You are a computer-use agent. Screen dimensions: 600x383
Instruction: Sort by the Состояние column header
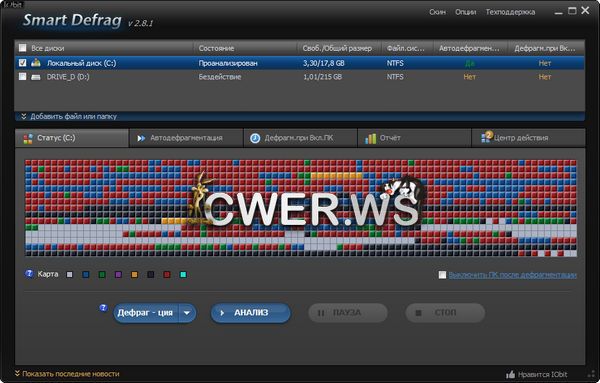coord(245,48)
